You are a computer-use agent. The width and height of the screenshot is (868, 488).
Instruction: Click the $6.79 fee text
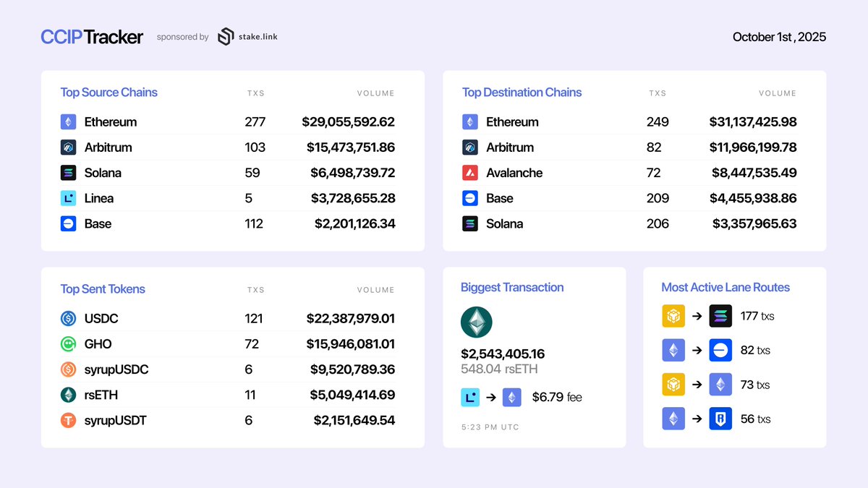click(x=557, y=397)
